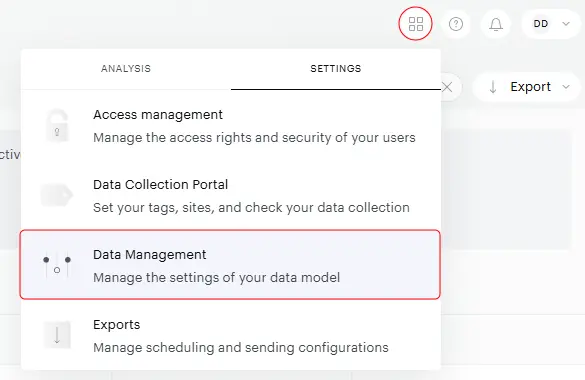Click the down arrow icon inside Export
The image size is (585, 380).
click(x=493, y=87)
